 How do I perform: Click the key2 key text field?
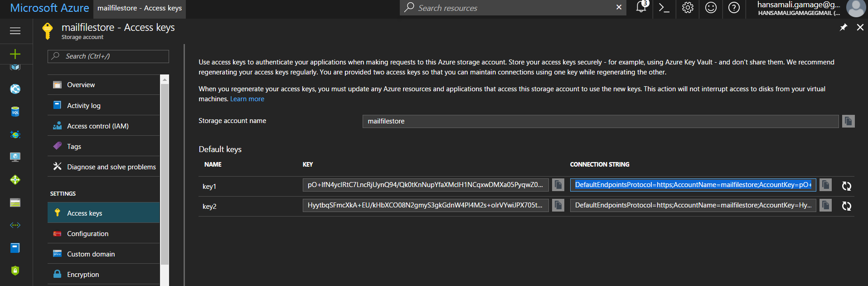pyautogui.click(x=426, y=205)
